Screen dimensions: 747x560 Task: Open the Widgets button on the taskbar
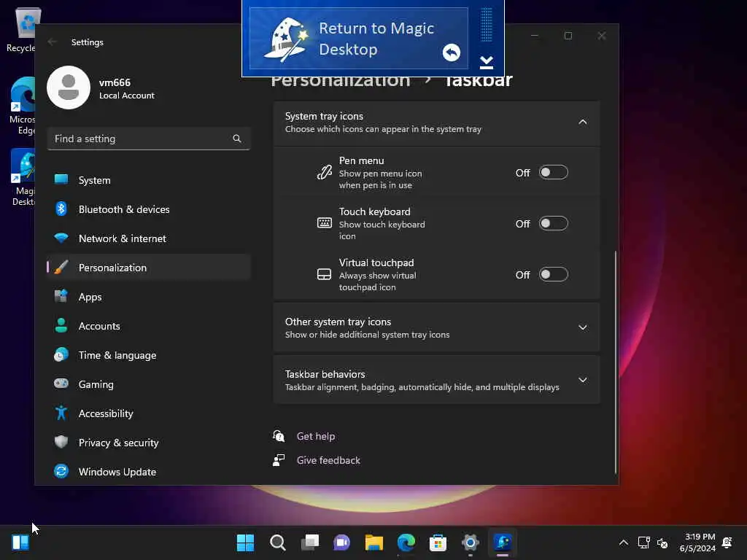click(x=20, y=542)
